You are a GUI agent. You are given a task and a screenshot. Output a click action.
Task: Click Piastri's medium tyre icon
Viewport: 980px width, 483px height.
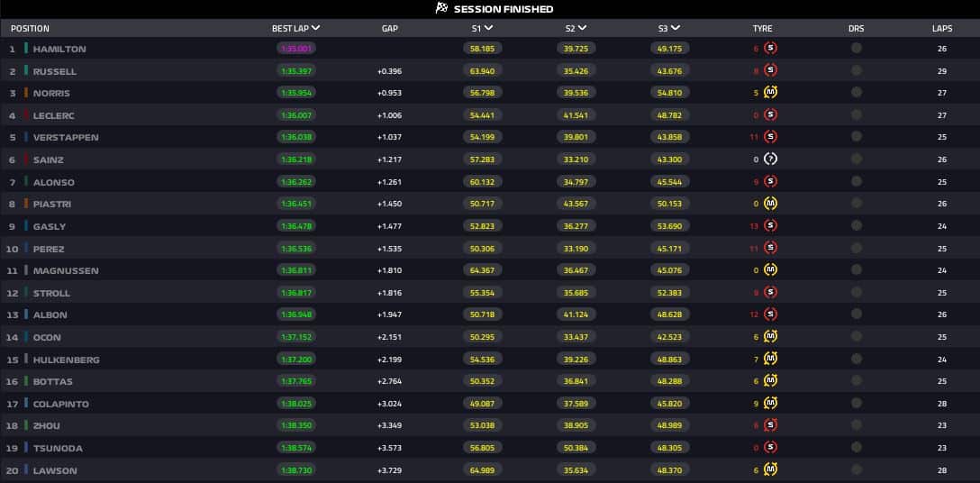(771, 204)
